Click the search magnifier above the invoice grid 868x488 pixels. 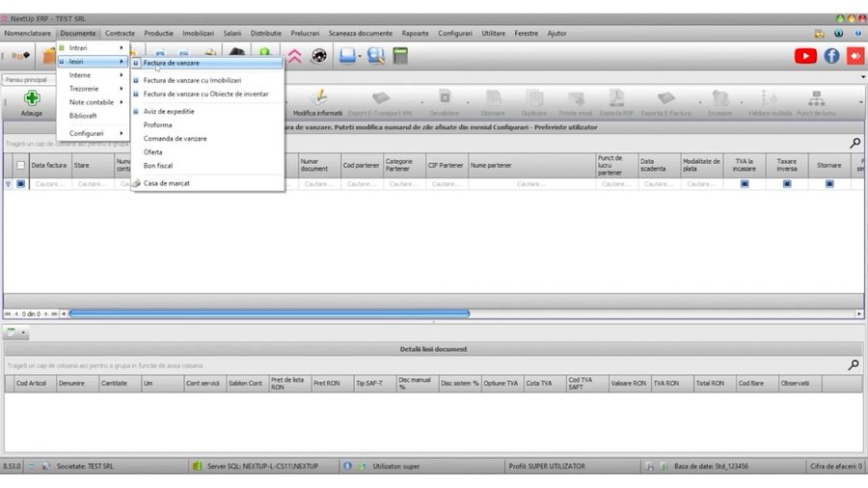click(854, 143)
